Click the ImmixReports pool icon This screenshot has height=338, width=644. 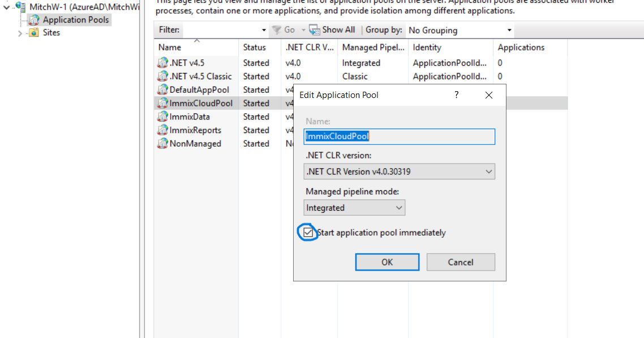pyautogui.click(x=162, y=130)
